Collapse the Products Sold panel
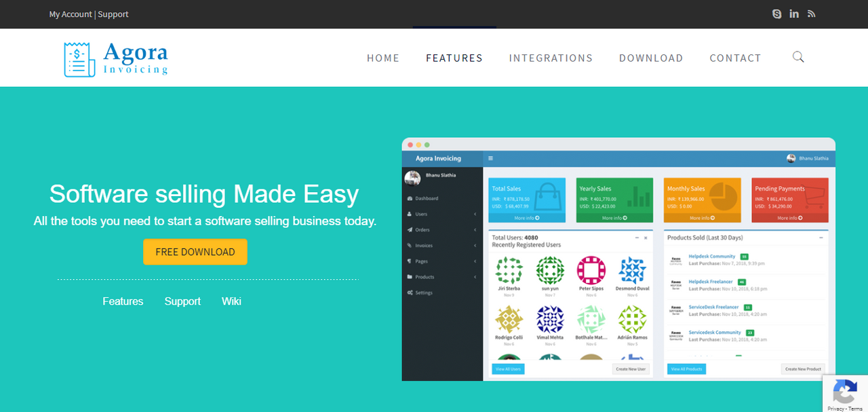 coord(821,238)
